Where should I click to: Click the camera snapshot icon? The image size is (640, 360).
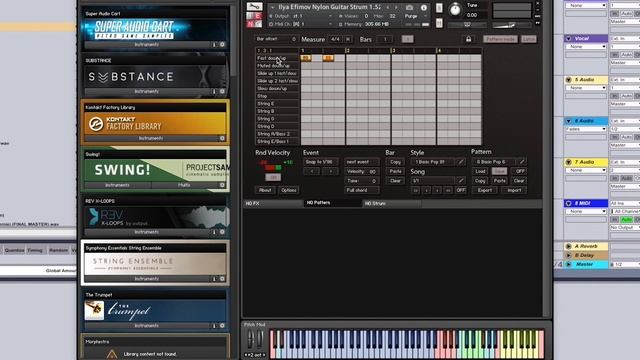(409, 7)
